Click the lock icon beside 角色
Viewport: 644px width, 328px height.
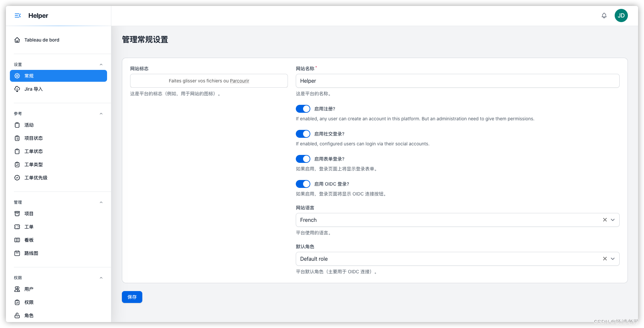click(x=17, y=315)
